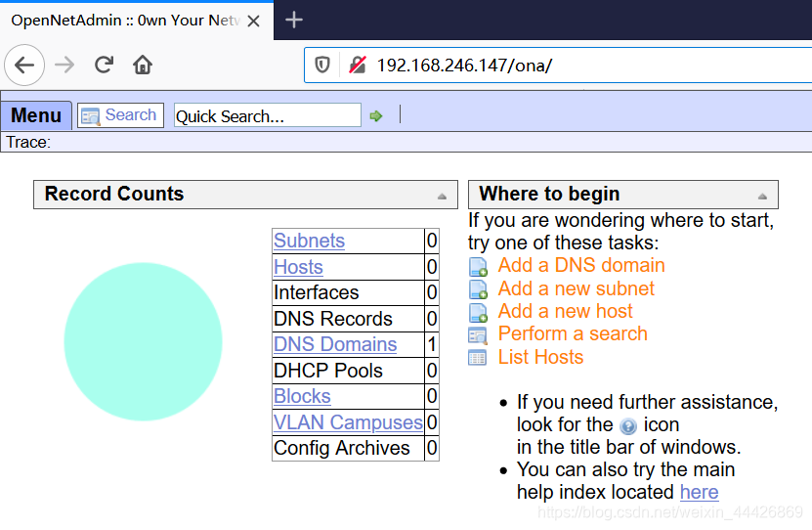Focus the Quick Search input field
Screen dimensions: 812x530
pos(267,115)
